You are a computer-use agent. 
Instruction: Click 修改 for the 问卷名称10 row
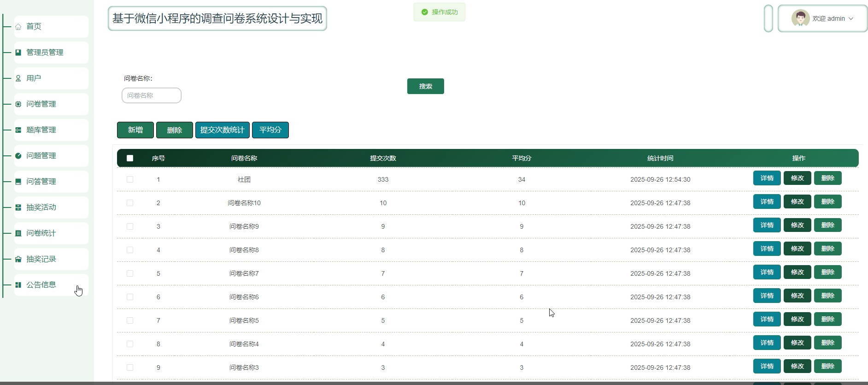[798, 201]
